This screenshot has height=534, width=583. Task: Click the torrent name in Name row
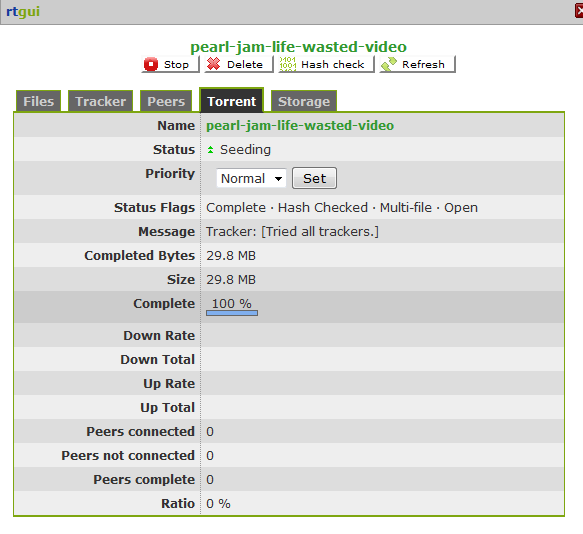(x=300, y=125)
